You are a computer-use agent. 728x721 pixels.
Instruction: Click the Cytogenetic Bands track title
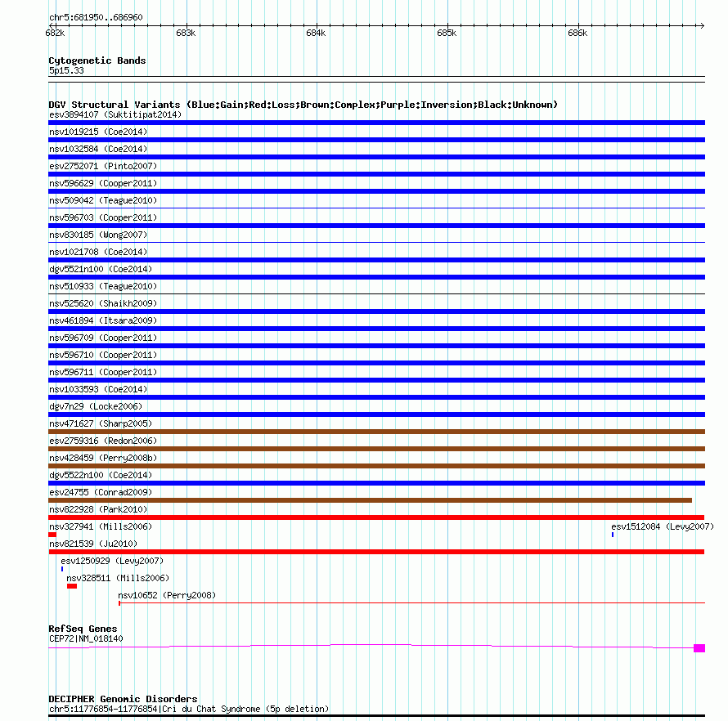(97, 60)
